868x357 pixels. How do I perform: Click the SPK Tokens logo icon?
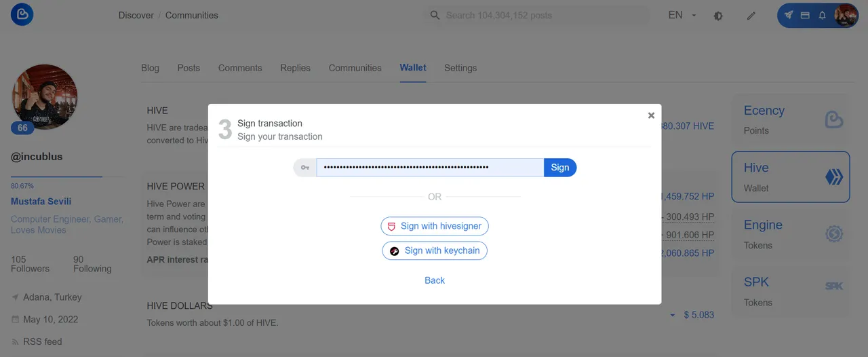pyautogui.click(x=833, y=286)
